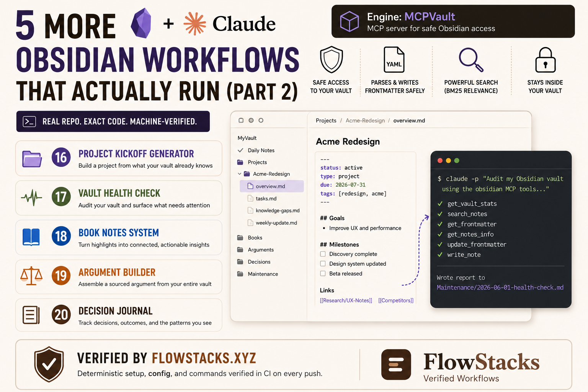Click the brown FlowStacks logo icon

pos(396,364)
